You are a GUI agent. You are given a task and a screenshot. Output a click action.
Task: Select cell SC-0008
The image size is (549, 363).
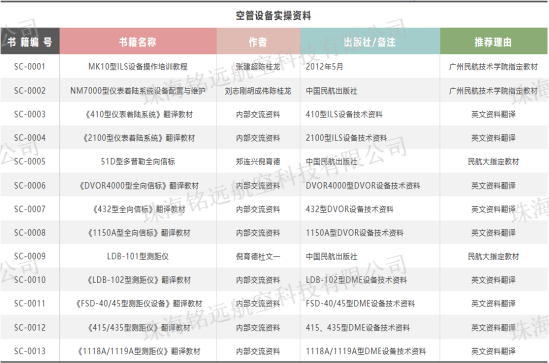[30, 232]
